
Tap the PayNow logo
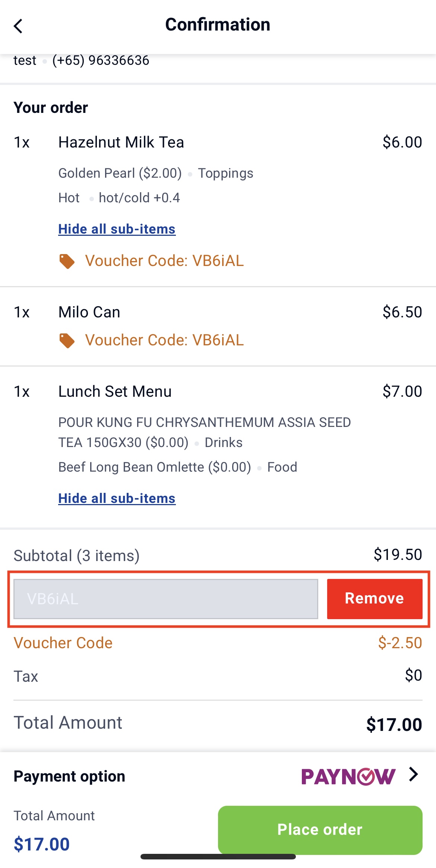tap(348, 776)
